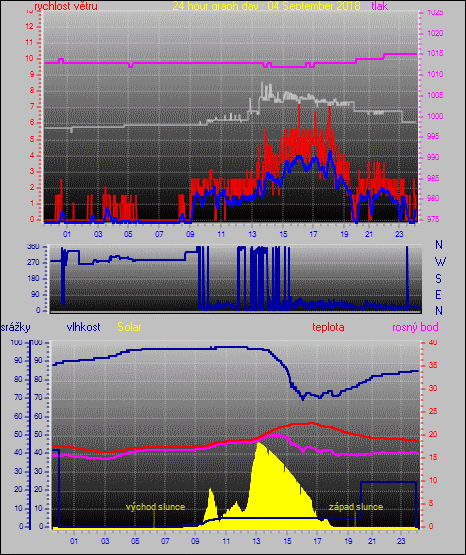Screen dimensions: 466x555
Task: Click the 1015 pressure scale value
Action: click(x=435, y=54)
